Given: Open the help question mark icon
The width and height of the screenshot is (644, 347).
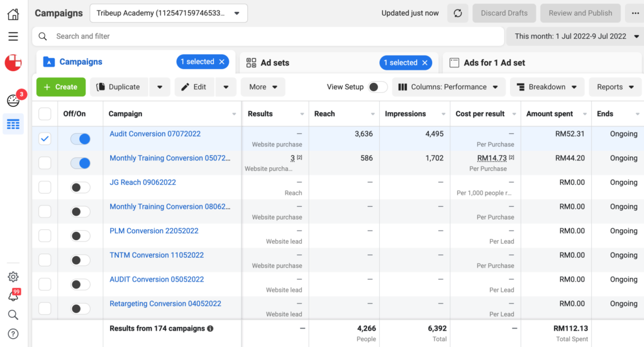Looking at the screenshot, I should 13,334.
